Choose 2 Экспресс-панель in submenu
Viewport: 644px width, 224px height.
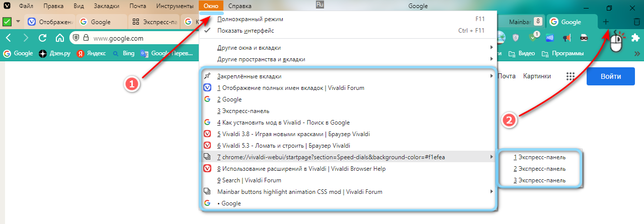[x=539, y=169]
